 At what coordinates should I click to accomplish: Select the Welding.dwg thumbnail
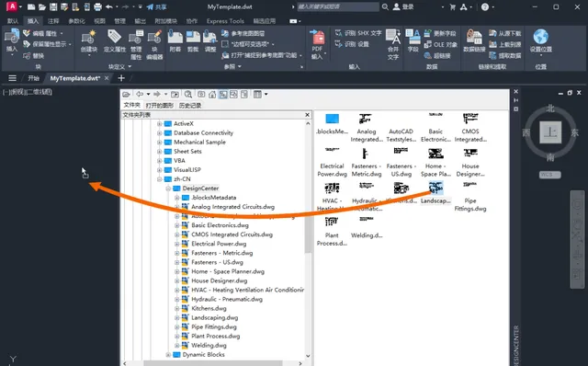[x=367, y=227]
